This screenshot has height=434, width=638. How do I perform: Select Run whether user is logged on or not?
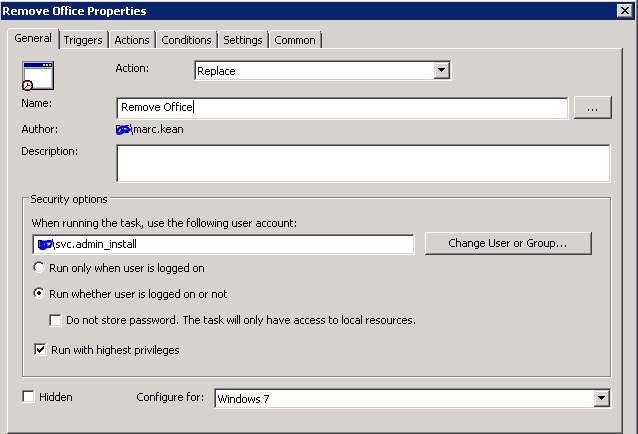coord(40,294)
